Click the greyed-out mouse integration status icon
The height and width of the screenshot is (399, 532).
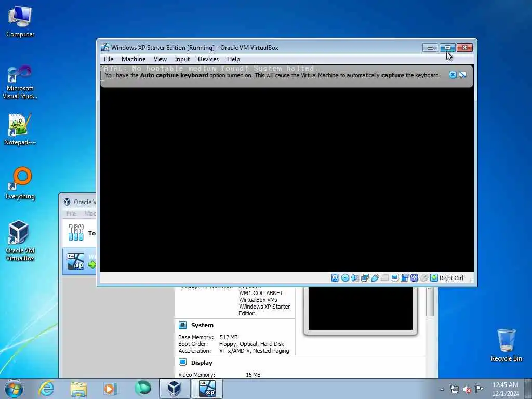point(424,278)
